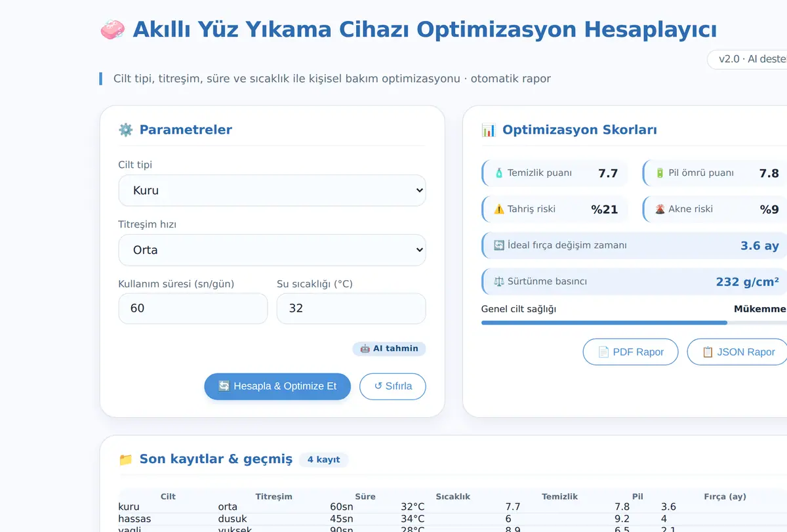Click the 3.6 ay brush change value

tap(759, 245)
